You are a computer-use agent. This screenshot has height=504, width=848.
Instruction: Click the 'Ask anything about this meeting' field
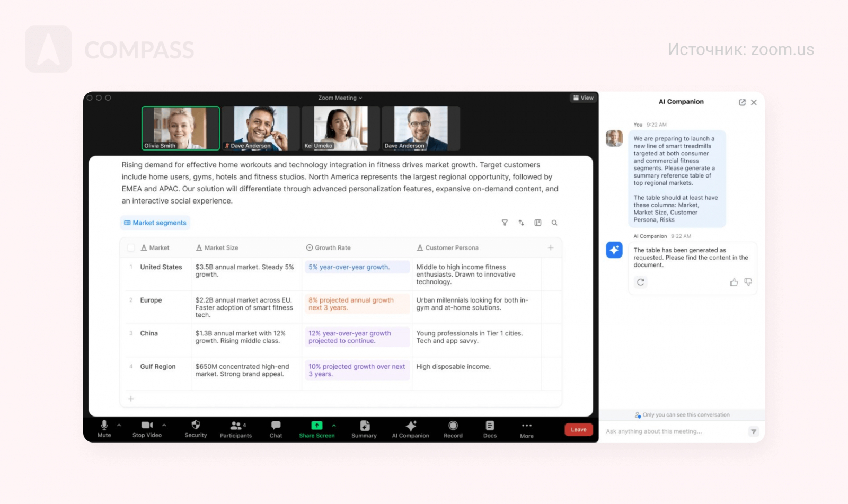coord(674,431)
